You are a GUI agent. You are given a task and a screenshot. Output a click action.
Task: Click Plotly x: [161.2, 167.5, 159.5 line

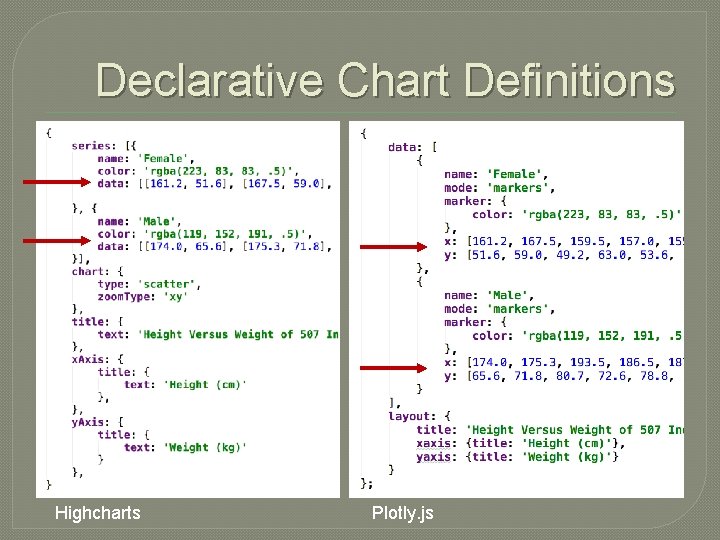(564, 242)
